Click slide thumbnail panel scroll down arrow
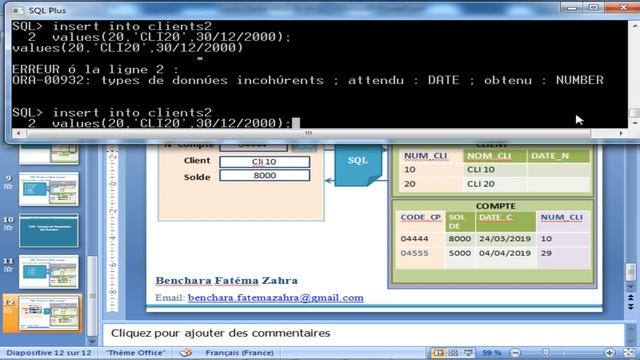Viewport: 640px width, 360px height. [92, 341]
